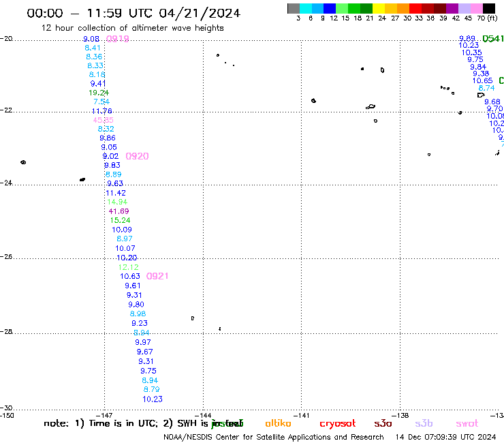
Task: Click the green 0541 pass time label
Action: (x=493, y=39)
